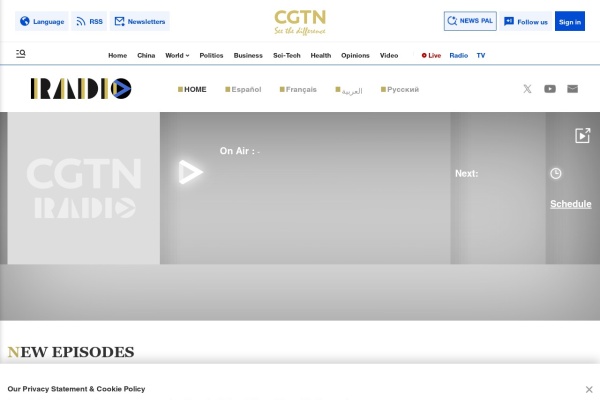
Task: Open the Politics section
Action: [211, 56]
